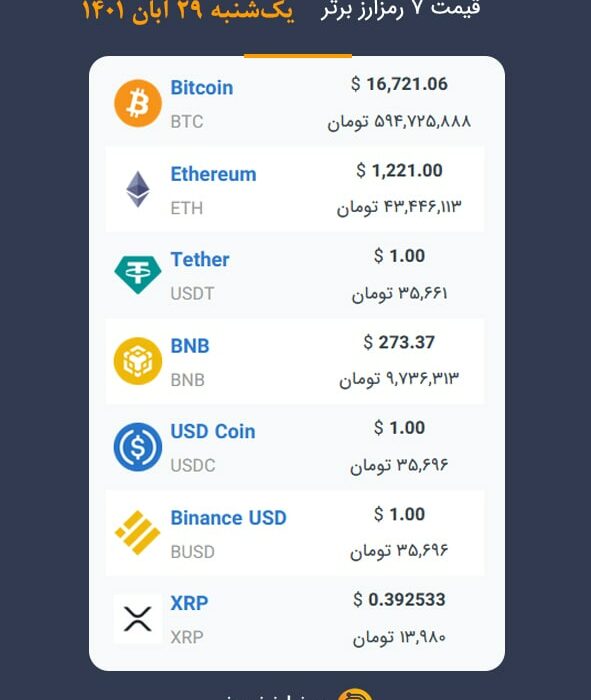Click the Ethereum price $ 1,221.00
This screenshot has height=700, width=591.
[400, 170]
